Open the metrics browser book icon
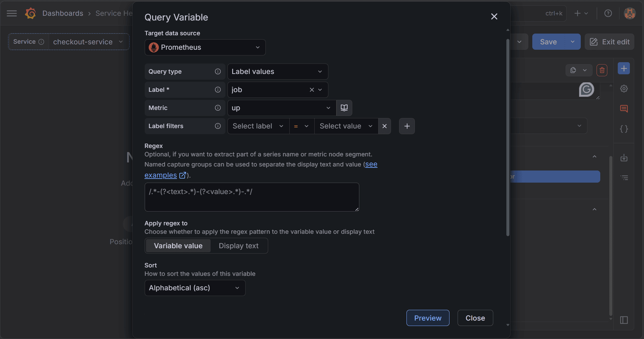 [344, 108]
